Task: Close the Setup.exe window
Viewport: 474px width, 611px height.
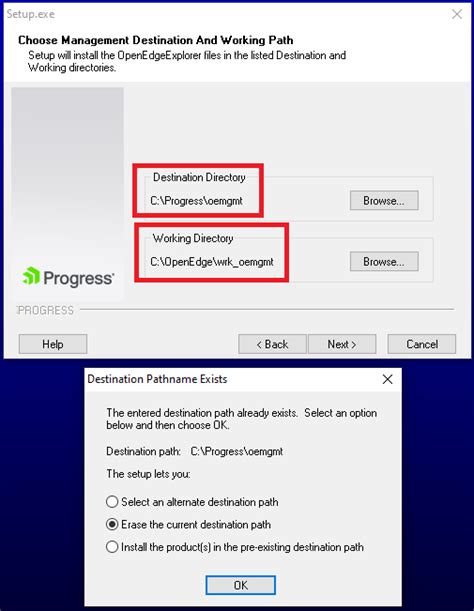Action: pos(457,14)
